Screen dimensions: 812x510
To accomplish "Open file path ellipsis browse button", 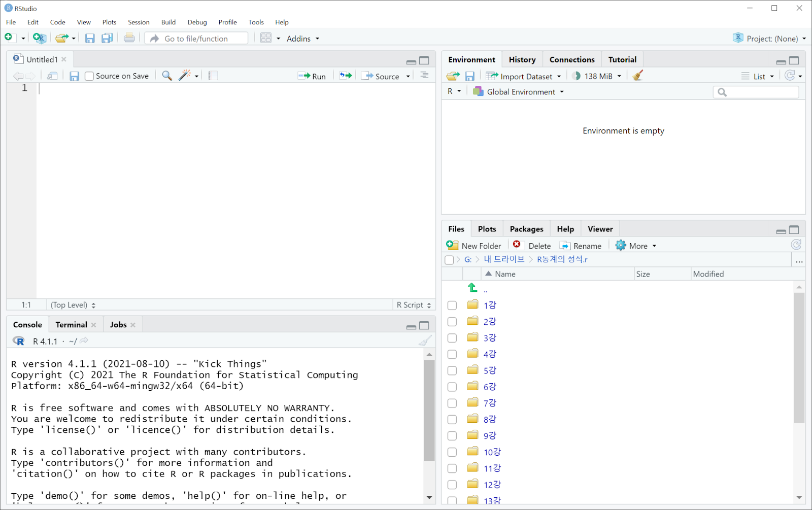I will 799,261.
